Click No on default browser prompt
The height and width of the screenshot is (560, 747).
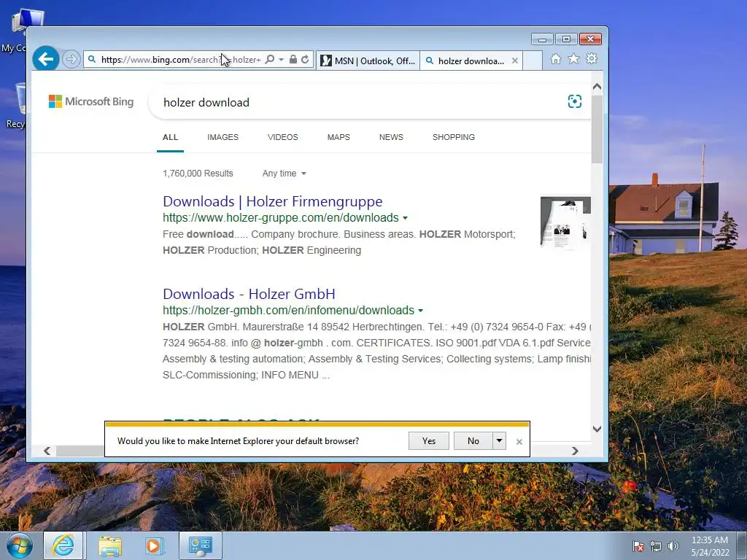click(x=473, y=441)
